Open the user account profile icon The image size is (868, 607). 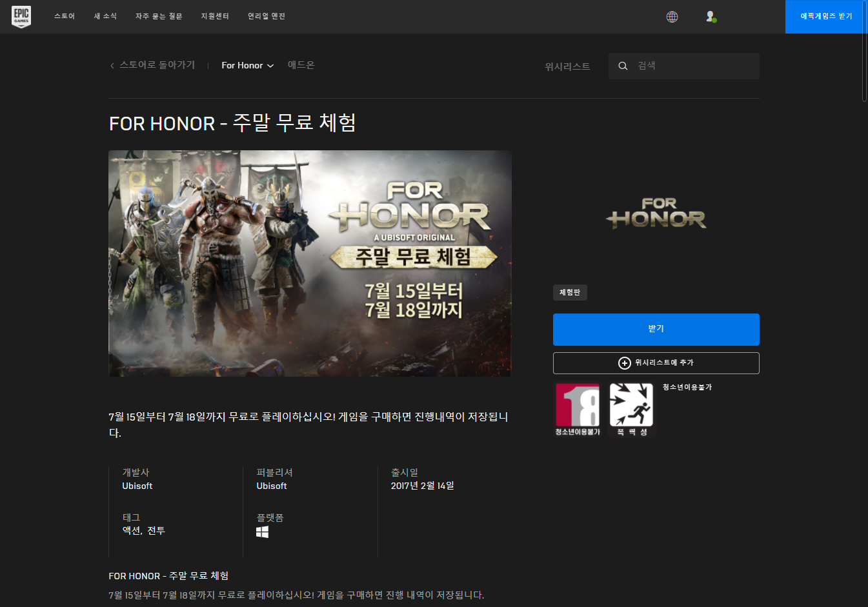(711, 17)
